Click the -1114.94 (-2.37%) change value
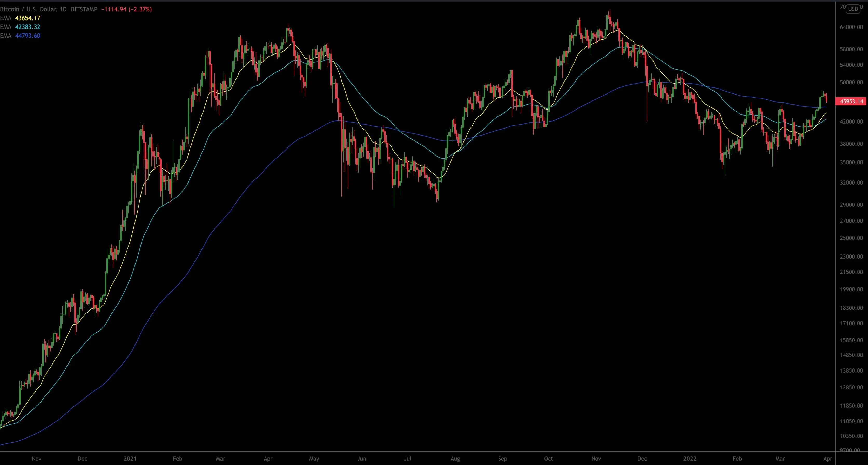The width and height of the screenshot is (868, 465). [x=126, y=9]
